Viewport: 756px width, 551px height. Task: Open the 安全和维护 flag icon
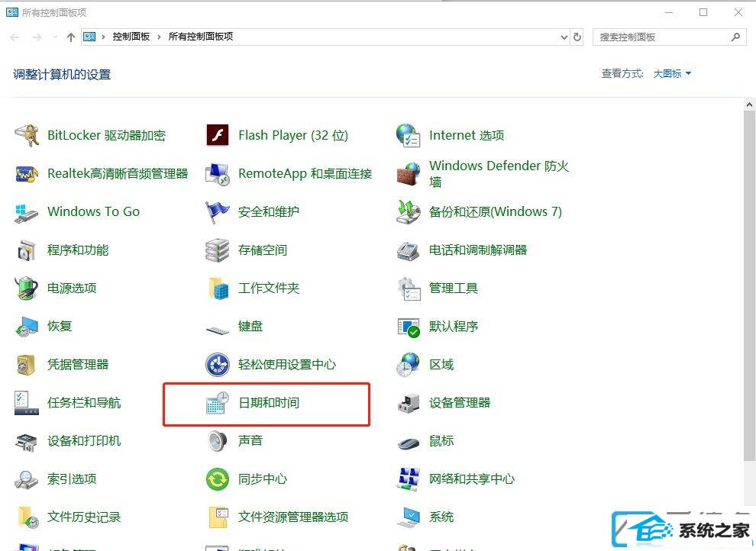point(218,212)
